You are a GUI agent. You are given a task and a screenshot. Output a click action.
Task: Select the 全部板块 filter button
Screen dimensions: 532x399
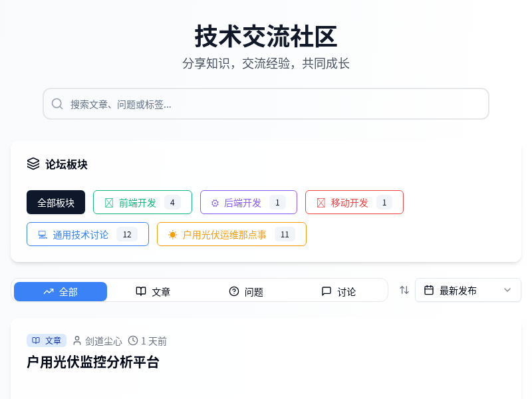(x=56, y=202)
